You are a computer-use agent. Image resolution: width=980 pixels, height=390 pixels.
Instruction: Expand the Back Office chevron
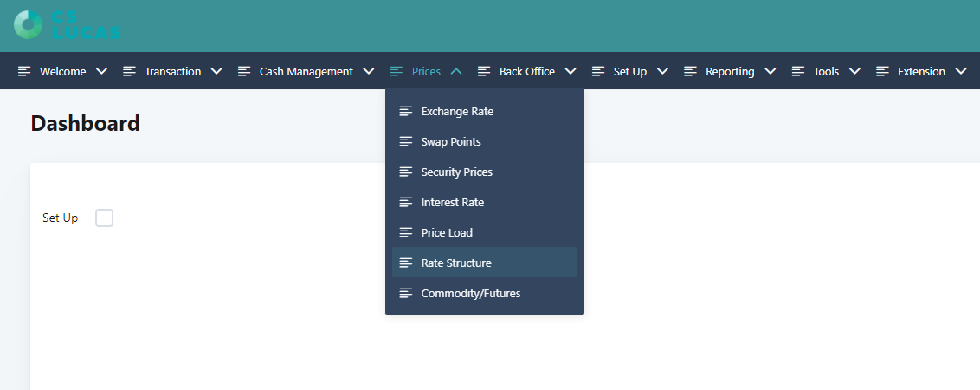[570, 72]
